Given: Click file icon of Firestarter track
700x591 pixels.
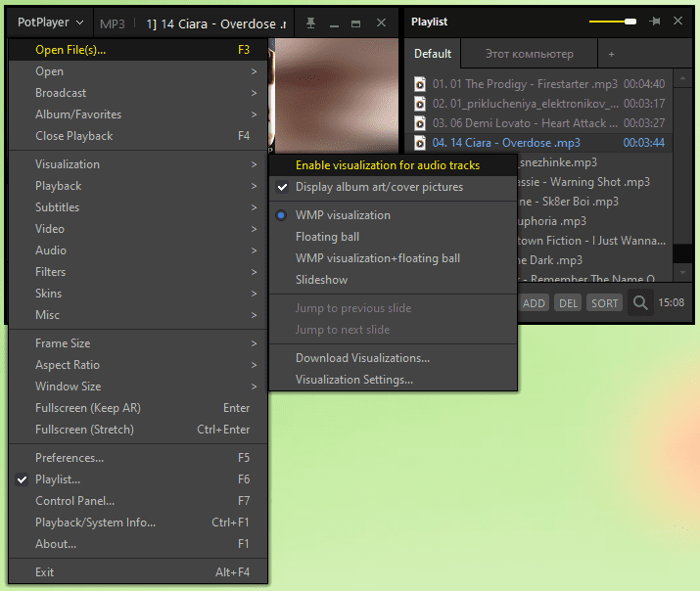Looking at the screenshot, I should (x=420, y=84).
